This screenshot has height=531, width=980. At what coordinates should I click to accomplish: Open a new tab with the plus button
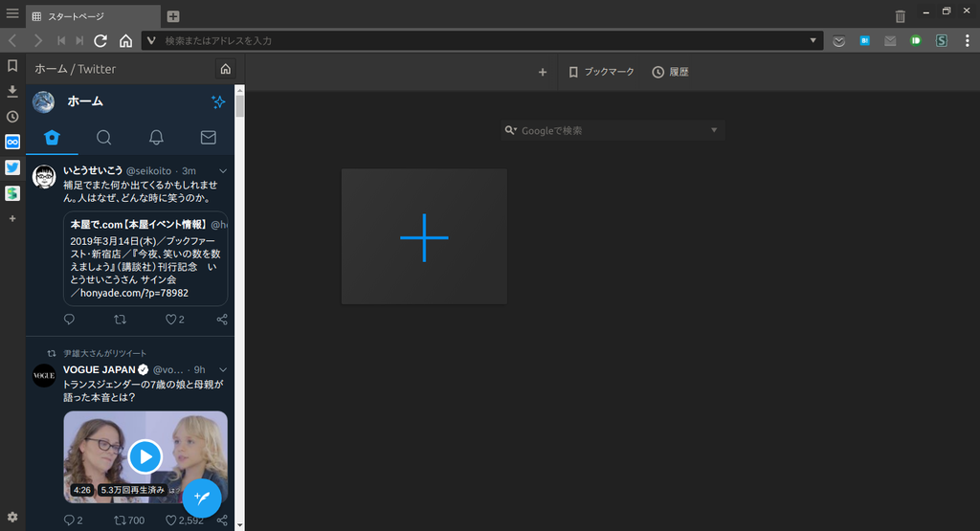[x=173, y=16]
